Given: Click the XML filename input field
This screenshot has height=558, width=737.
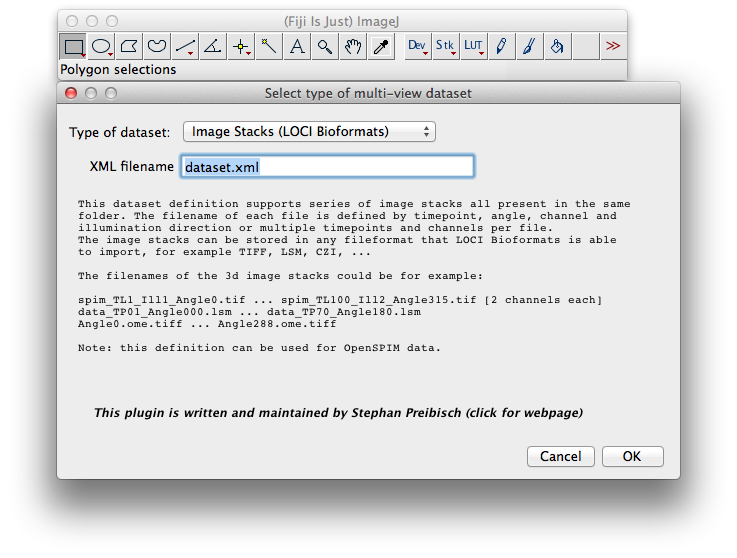Looking at the screenshot, I should (328, 166).
